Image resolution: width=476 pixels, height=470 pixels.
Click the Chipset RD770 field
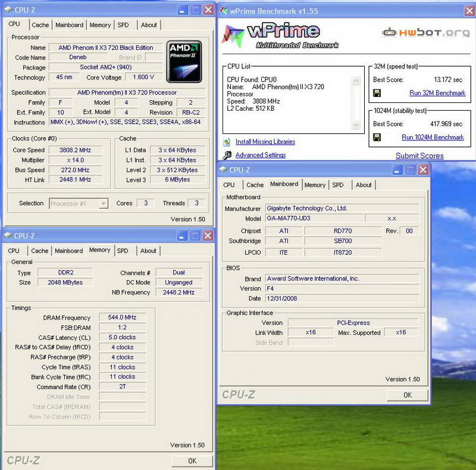(x=343, y=231)
